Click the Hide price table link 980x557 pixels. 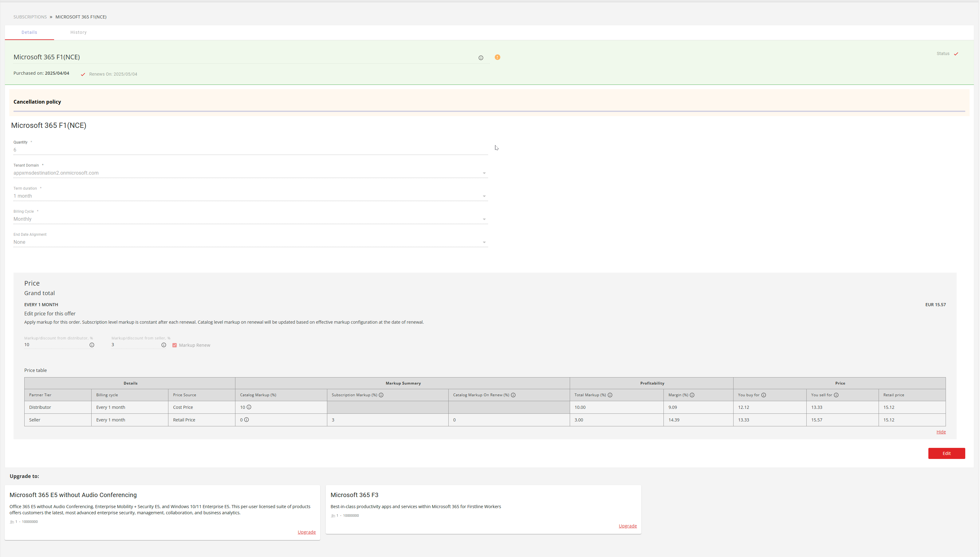[x=941, y=432]
